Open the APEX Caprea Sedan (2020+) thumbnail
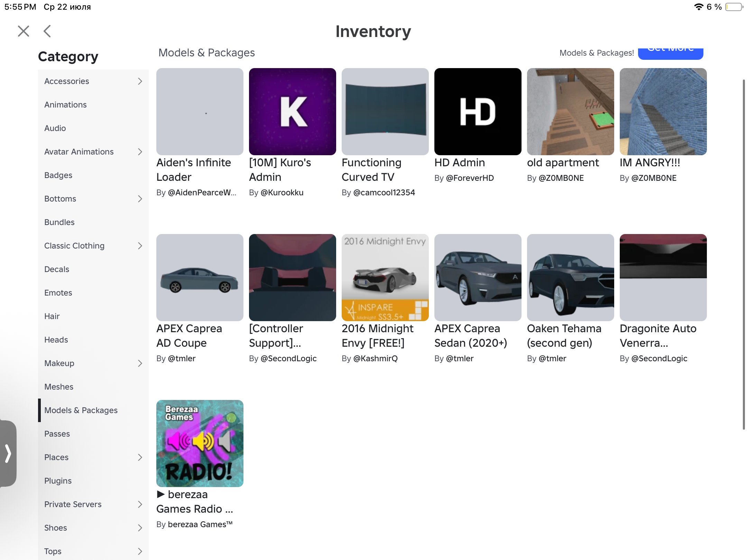Screen dimensions: 747x560 [x=478, y=278]
